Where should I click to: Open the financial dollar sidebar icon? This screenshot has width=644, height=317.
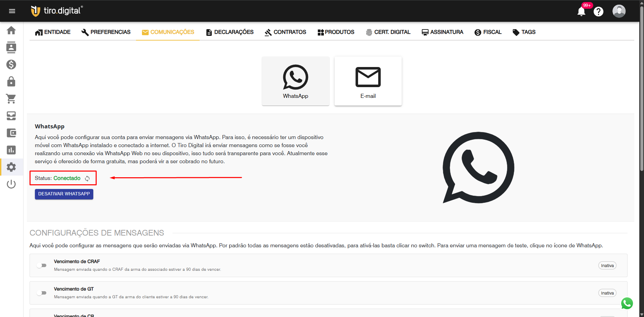point(11,64)
